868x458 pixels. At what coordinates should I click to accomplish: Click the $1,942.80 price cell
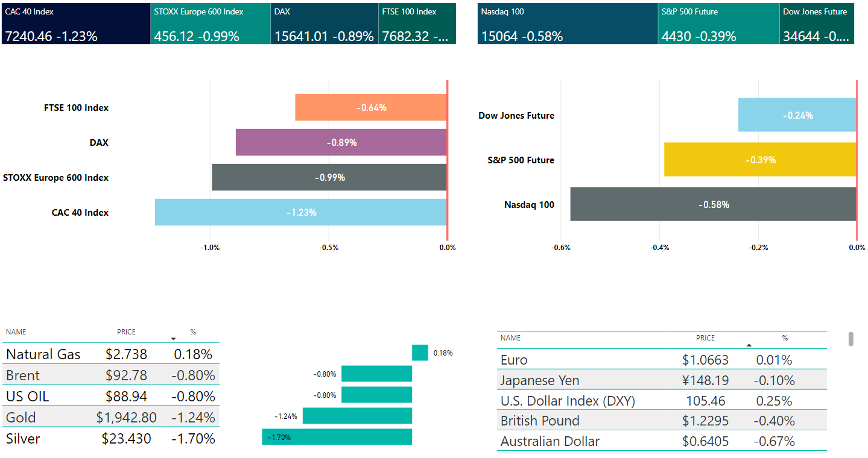[x=126, y=417]
